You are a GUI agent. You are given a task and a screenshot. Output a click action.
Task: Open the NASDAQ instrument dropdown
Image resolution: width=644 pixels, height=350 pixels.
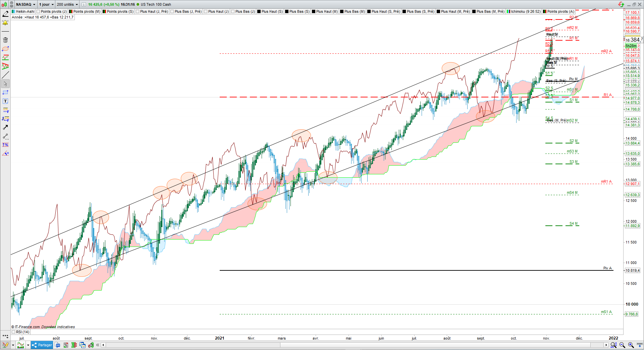25,4
